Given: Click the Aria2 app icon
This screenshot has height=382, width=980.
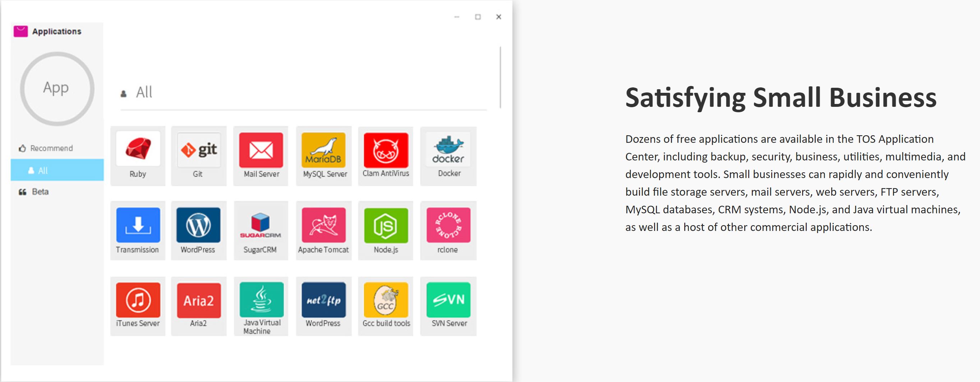Looking at the screenshot, I should coord(199,300).
